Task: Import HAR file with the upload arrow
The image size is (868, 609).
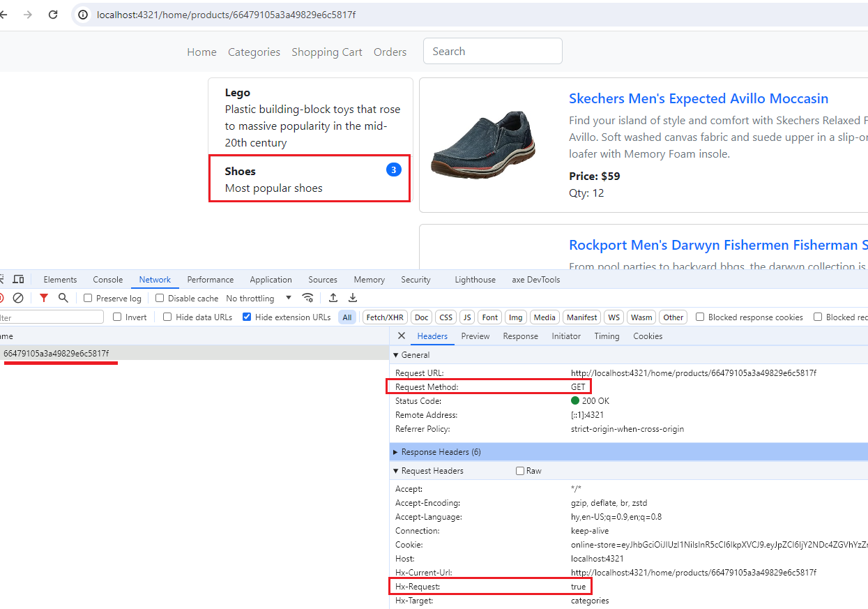Action: [333, 298]
